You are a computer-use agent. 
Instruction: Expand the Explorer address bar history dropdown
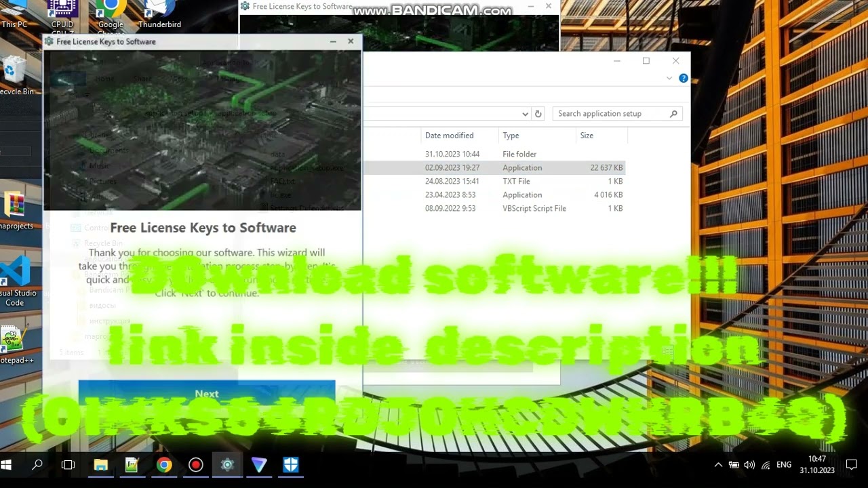click(525, 114)
